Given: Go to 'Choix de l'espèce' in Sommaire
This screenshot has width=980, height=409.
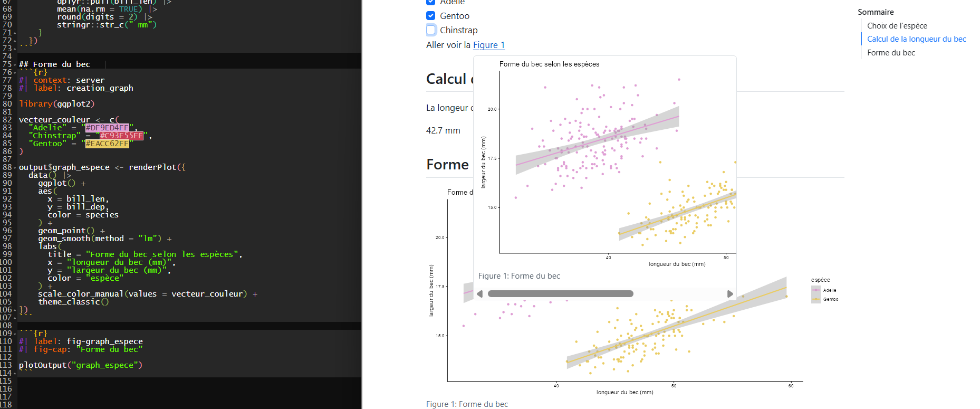Looking at the screenshot, I should click(897, 25).
